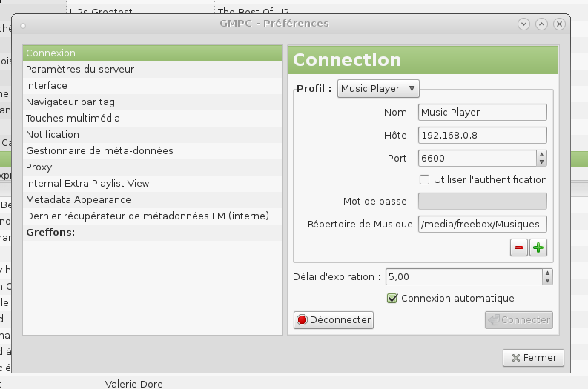Screen dimensions: 588x389
Task: Go to Touches multimédia settings
Action: coord(73,119)
